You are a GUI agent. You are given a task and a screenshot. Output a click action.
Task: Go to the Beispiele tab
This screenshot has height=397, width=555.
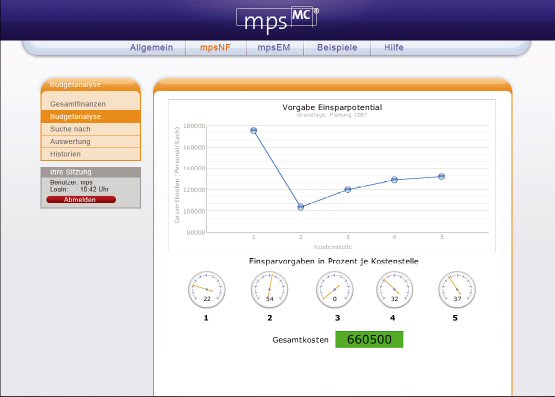pyautogui.click(x=337, y=47)
